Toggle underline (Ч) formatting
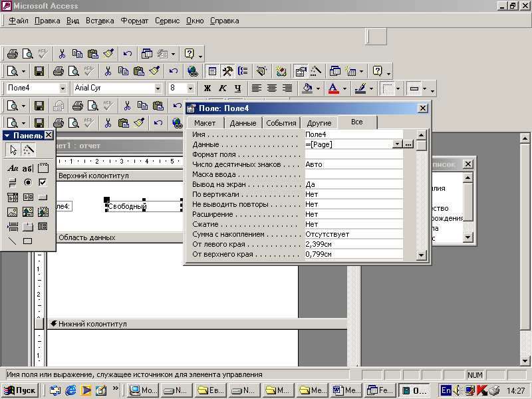The width and height of the screenshot is (532, 399). 237,88
